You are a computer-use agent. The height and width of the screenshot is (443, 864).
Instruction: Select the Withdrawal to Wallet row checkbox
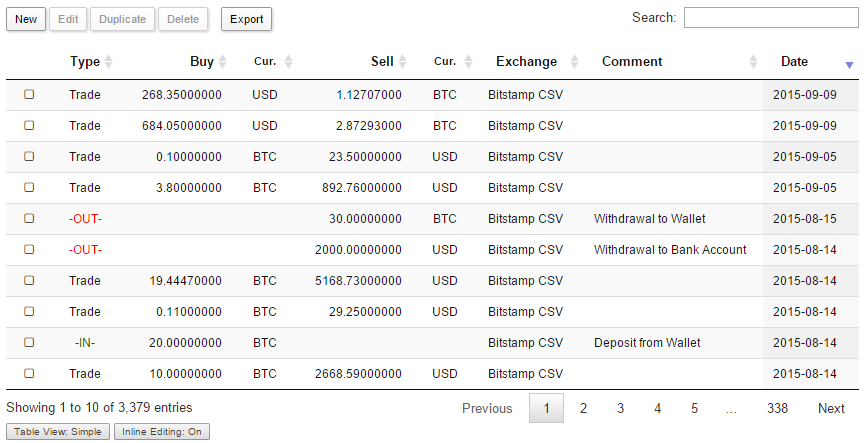point(29,218)
